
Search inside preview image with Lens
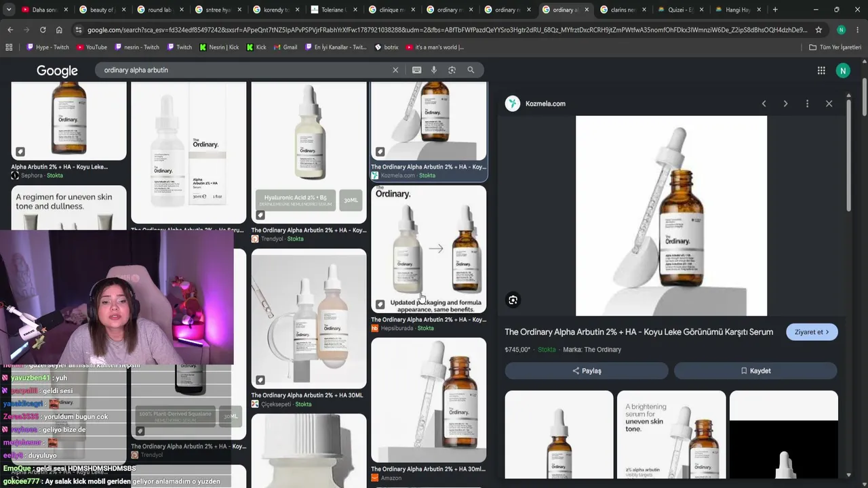click(x=513, y=300)
